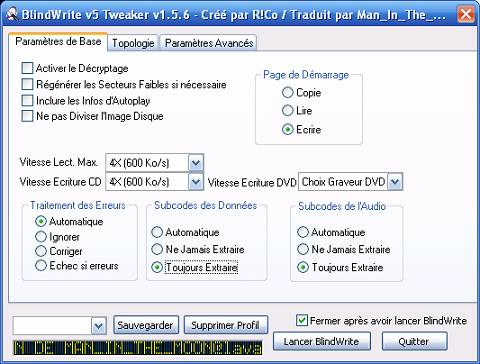Open the Paramètres Avancés tab
Viewport: 480px width, 364px height.
click(x=209, y=43)
